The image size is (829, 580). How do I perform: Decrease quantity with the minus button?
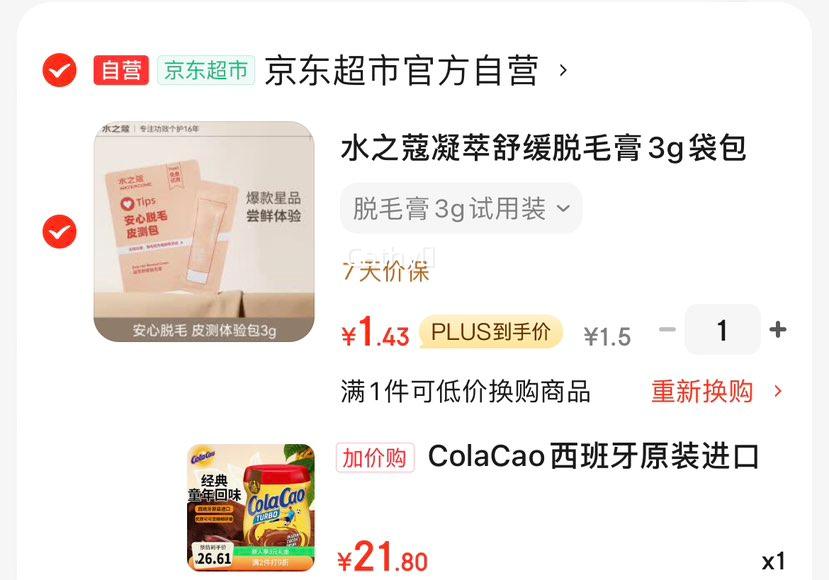tap(667, 330)
